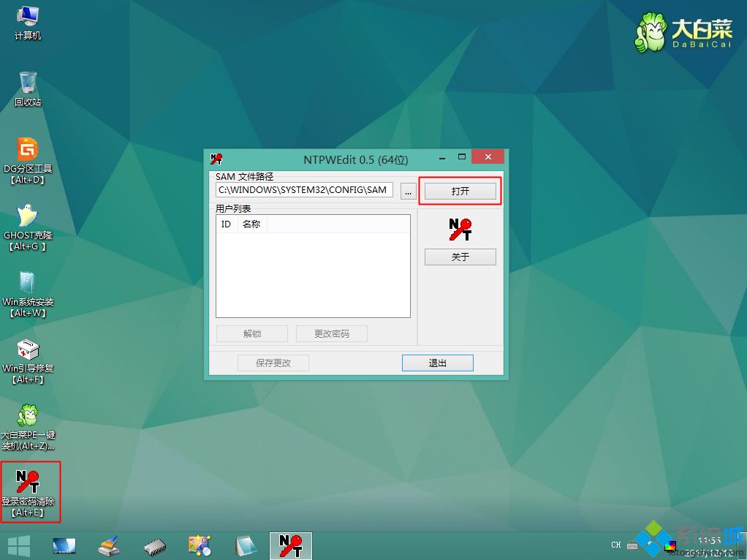747x560 pixels.
Task: Open the Windows Start button
Action: (18, 545)
